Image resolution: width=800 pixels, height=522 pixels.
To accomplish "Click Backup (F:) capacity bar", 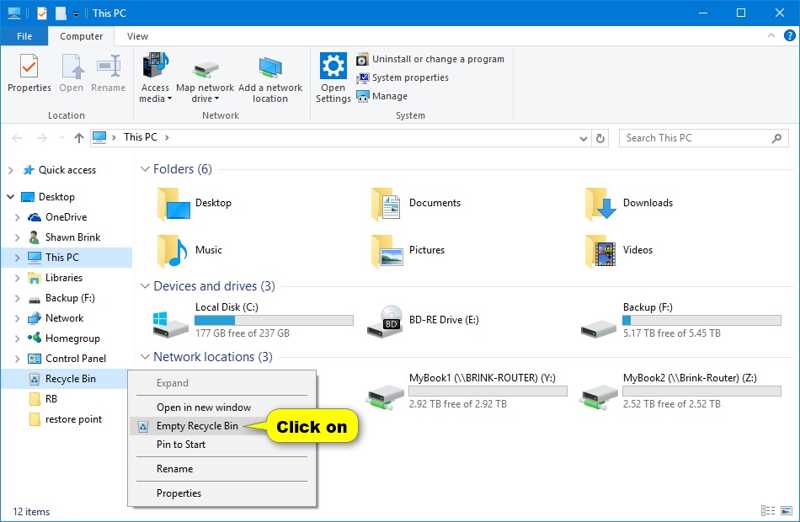I will [702, 320].
